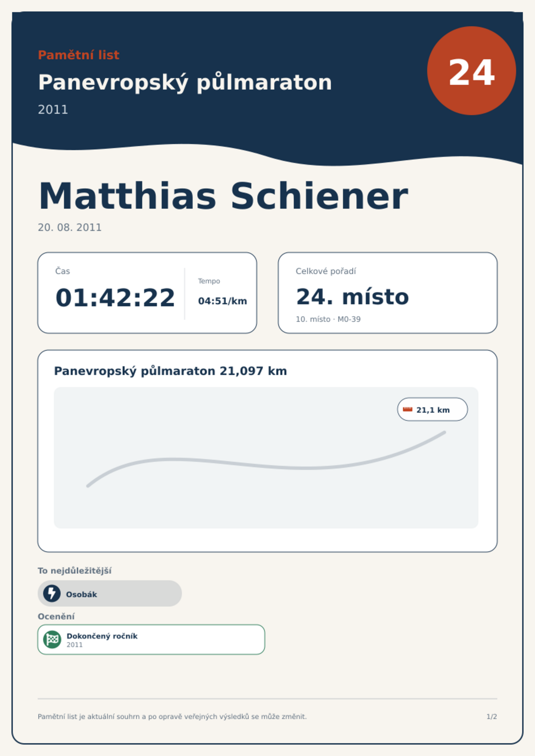Click the page indicator 1/2

click(x=492, y=717)
